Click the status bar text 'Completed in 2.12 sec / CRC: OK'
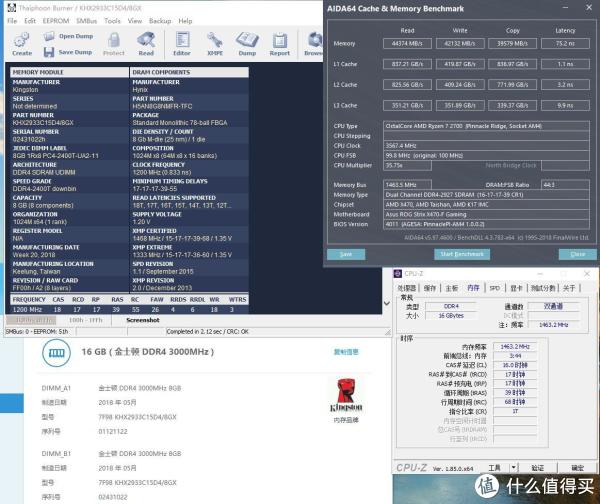Viewport: 600px width, 504px height. click(207, 331)
